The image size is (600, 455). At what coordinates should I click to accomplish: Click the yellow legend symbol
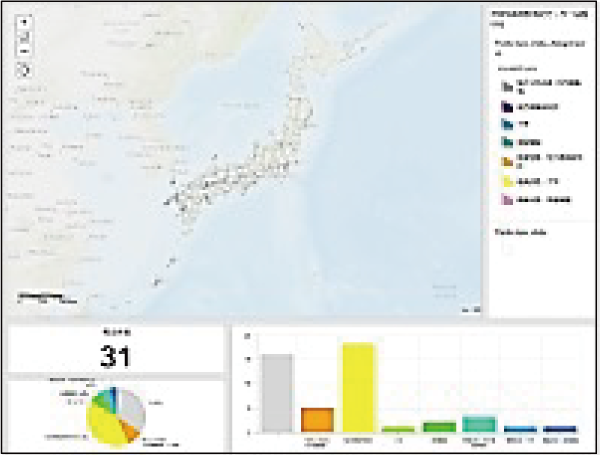509,181
